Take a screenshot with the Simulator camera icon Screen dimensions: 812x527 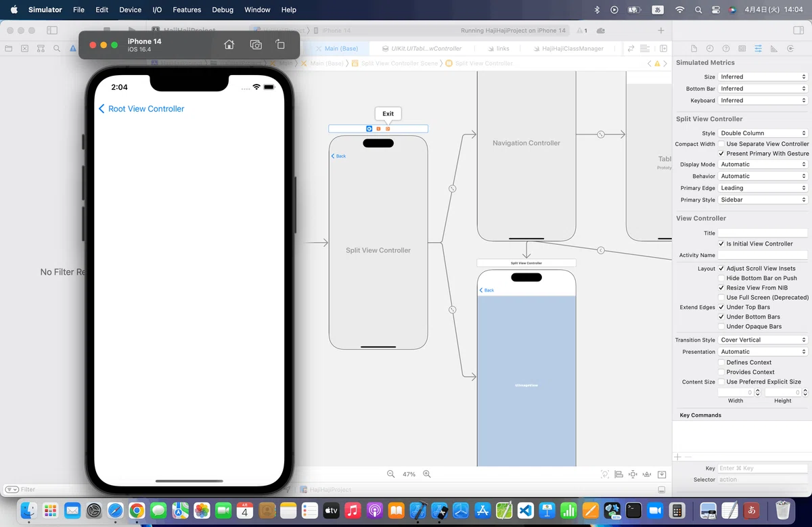[x=256, y=45]
